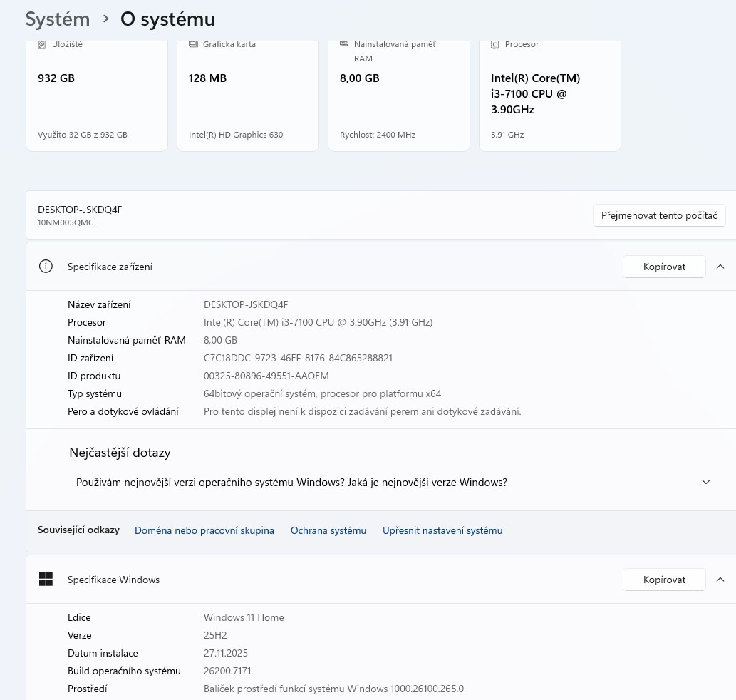Click the Grafická karta icon
Viewport: 736px width, 700px height.
[x=194, y=44]
